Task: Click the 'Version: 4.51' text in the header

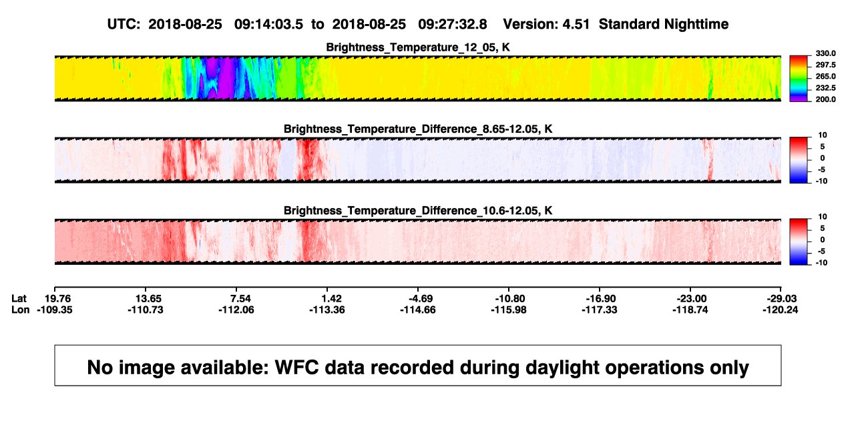Action: pyautogui.click(x=547, y=24)
